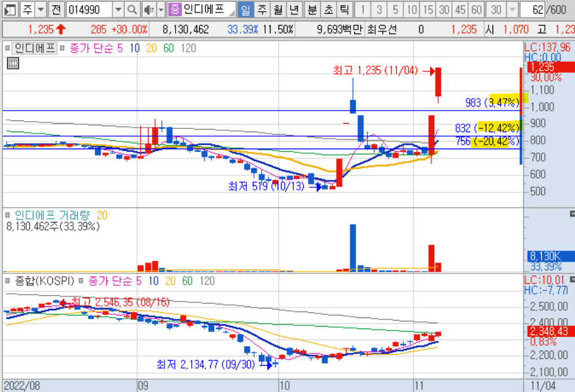575x392 pixels.
Task: Click KOSPI 최저 2,134.77 (09/30) marker
Action: tap(206, 365)
